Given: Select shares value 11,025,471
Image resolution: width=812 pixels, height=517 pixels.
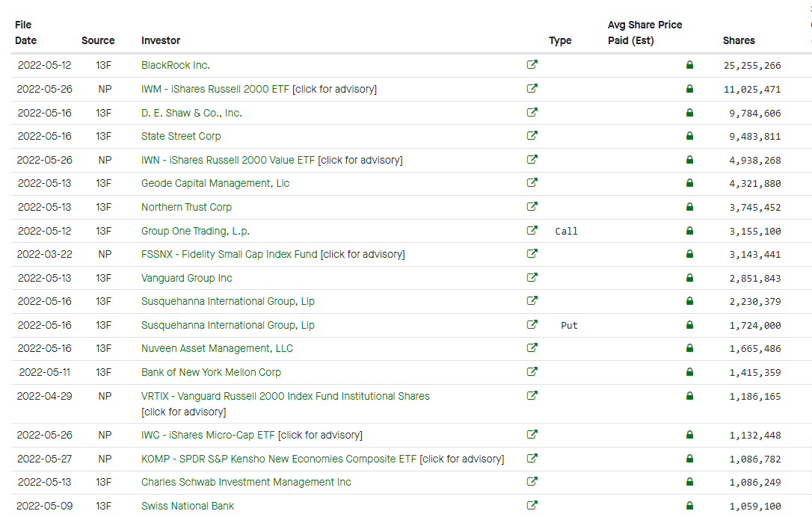Looking at the screenshot, I should click(752, 89).
